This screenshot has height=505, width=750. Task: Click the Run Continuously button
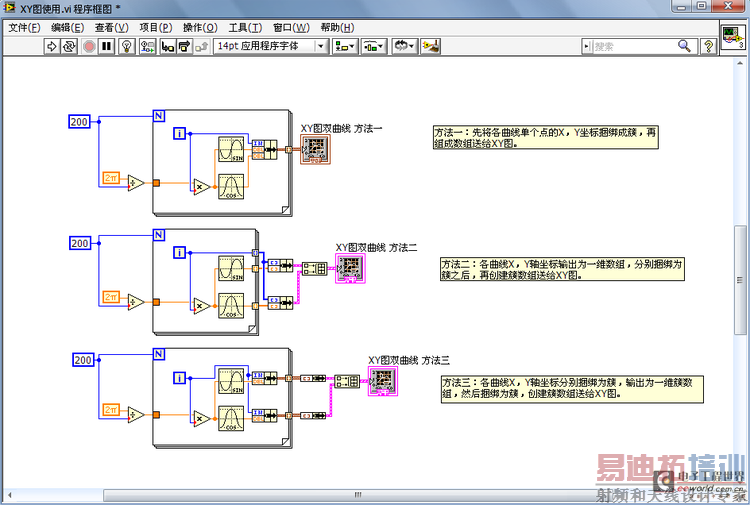tap(70, 46)
